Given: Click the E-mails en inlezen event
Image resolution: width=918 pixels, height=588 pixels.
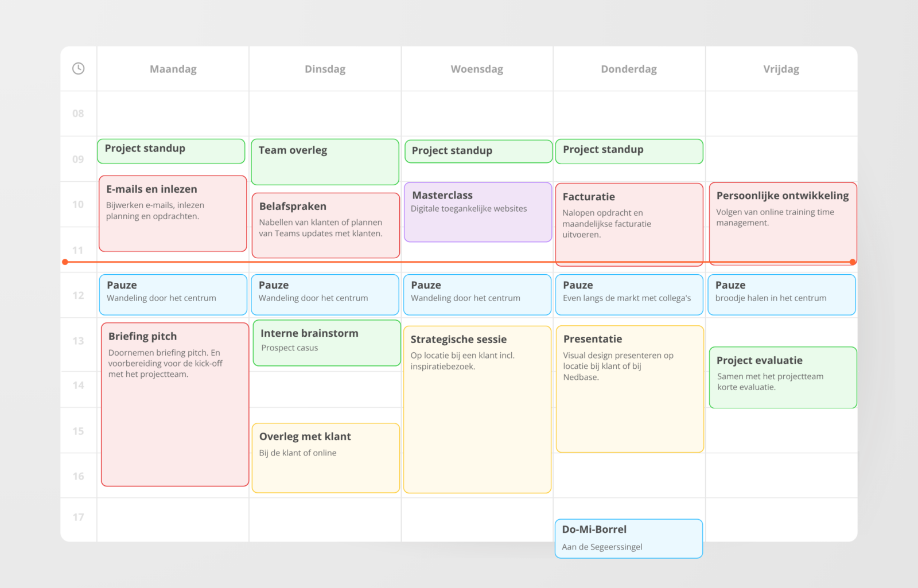Looking at the screenshot, I should pyautogui.click(x=173, y=213).
